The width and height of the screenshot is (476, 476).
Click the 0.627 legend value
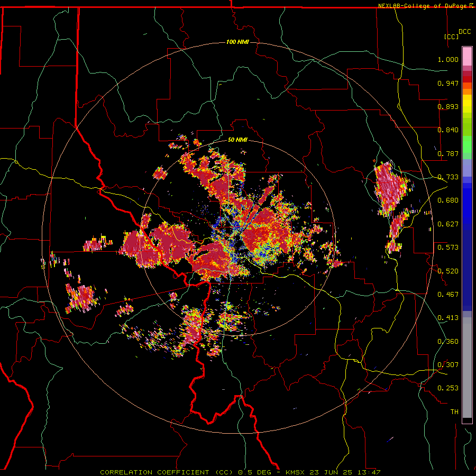pos(448,224)
